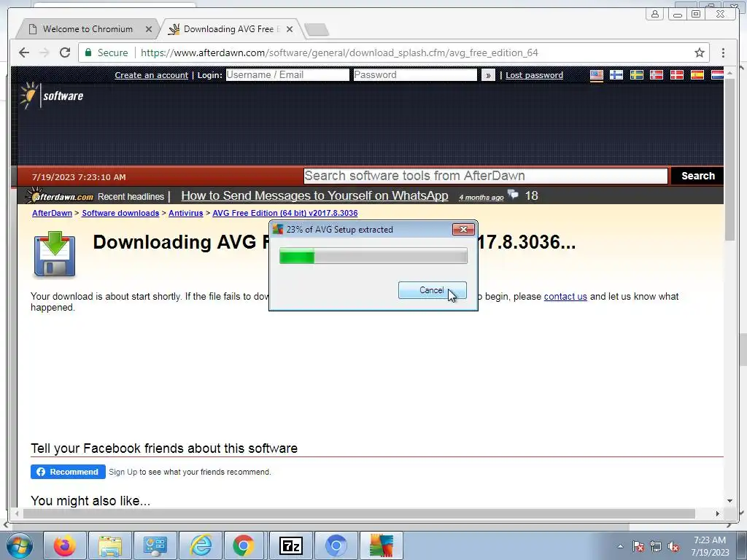
Task: Open Antivirus breadcrumb link
Action: pyautogui.click(x=185, y=213)
